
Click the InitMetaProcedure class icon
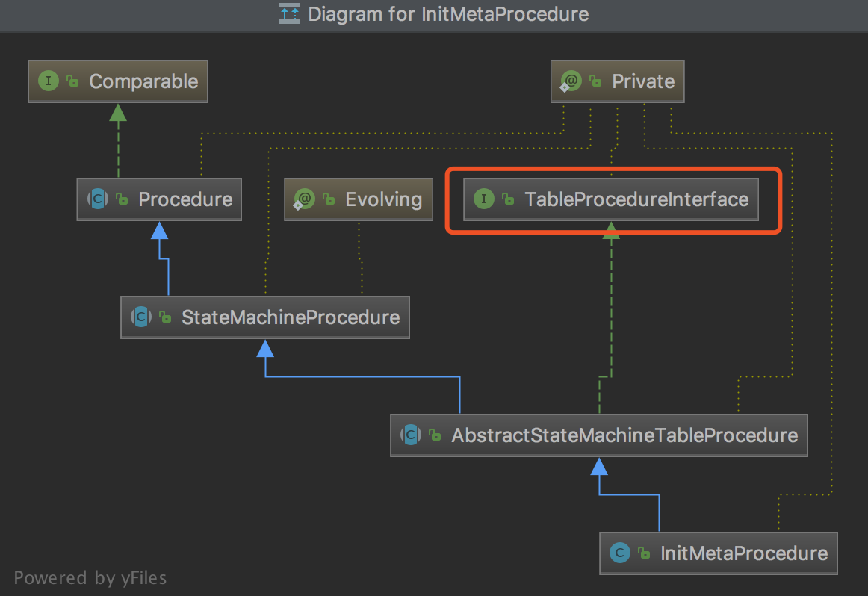620,553
